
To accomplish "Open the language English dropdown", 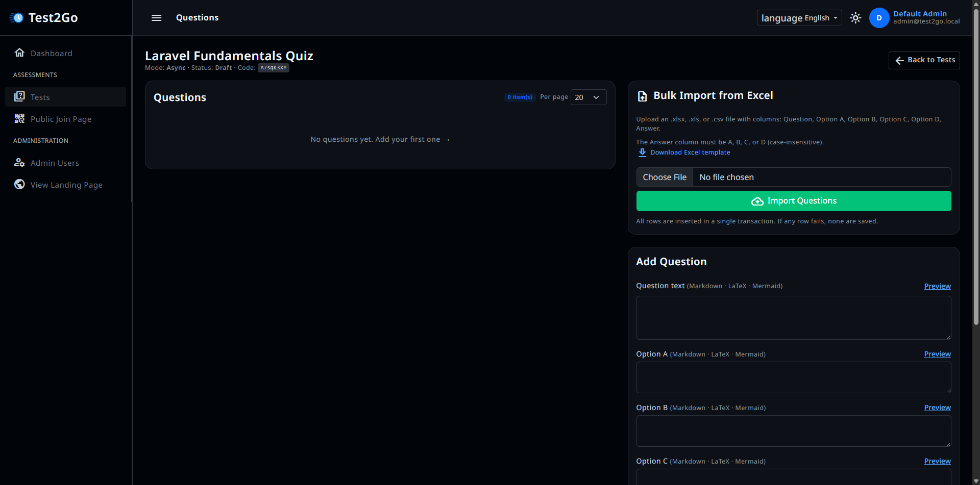I will pos(799,18).
